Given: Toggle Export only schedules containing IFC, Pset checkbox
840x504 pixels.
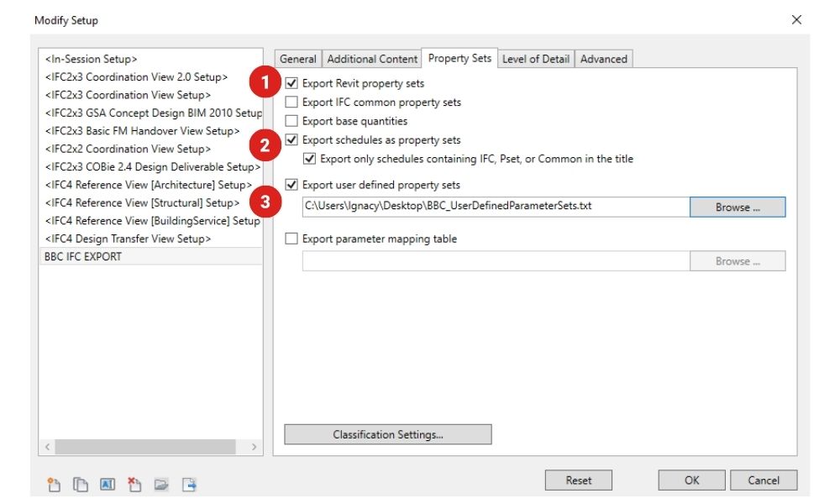Looking at the screenshot, I should (x=310, y=159).
